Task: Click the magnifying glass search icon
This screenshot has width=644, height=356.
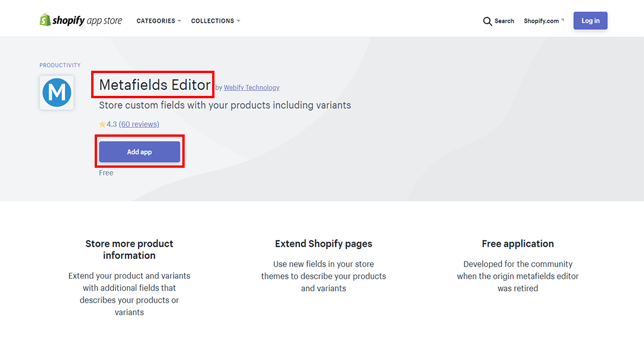Action: (487, 21)
